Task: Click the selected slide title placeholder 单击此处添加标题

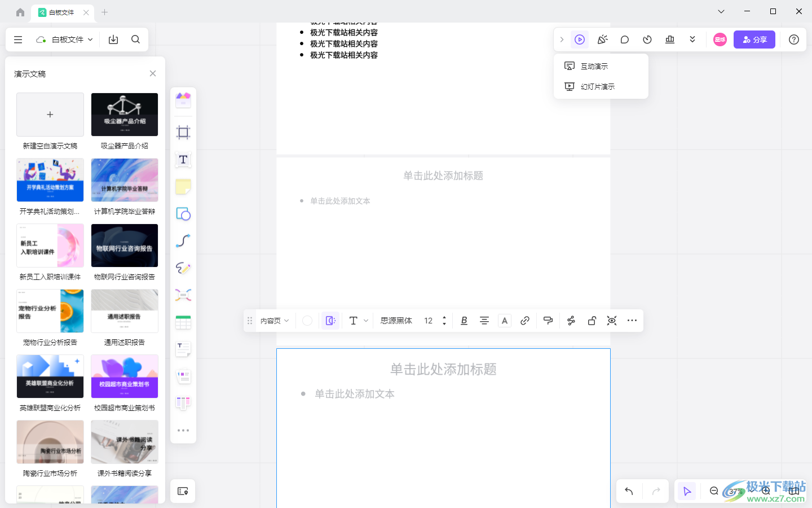Action: (x=443, y=369)
